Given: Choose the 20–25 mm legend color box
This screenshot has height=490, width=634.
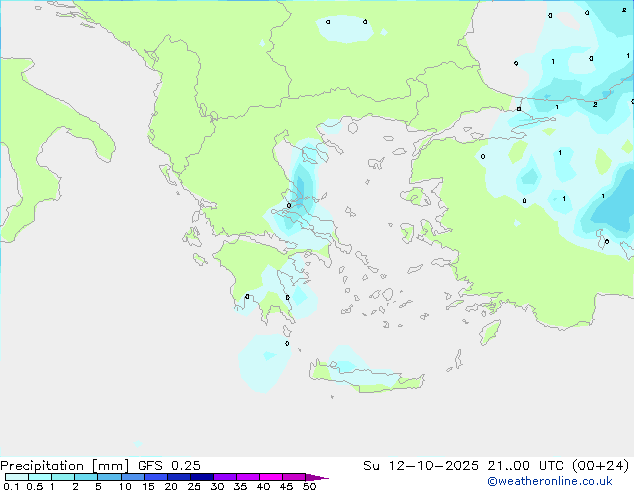Looking at the screenshot, I should (179, 477).
